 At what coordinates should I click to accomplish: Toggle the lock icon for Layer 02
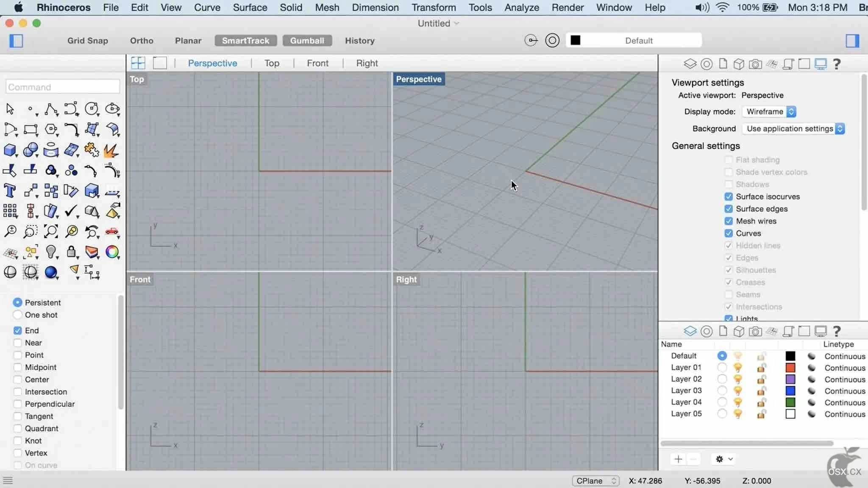[x=761, y=379]
